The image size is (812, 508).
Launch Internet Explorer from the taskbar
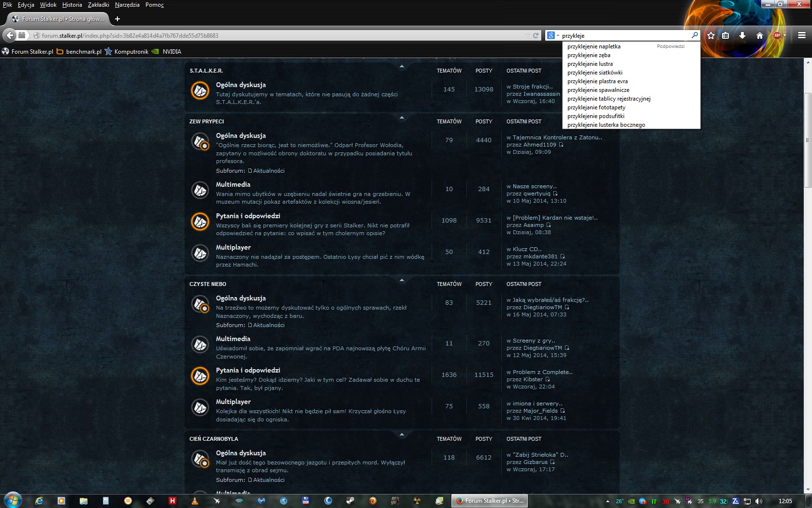[39, 501]
